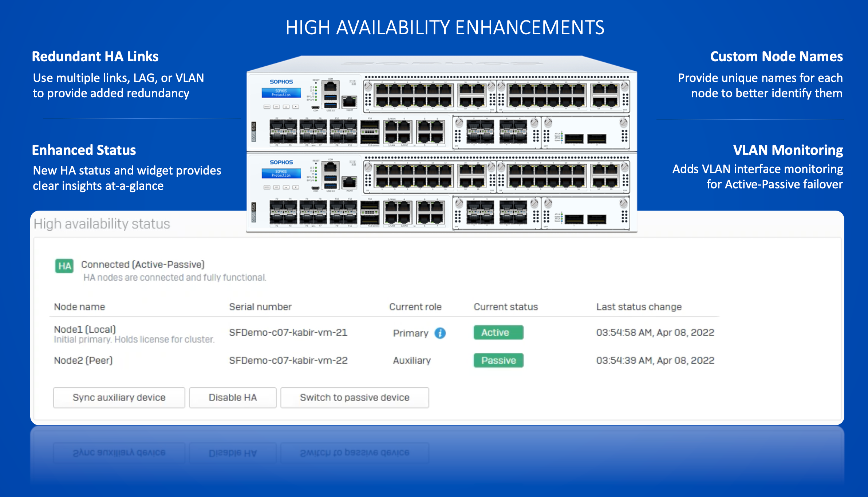This screenshot has width=868, height=497.
Task: Click the Node name column header
Action: point(79,307)
